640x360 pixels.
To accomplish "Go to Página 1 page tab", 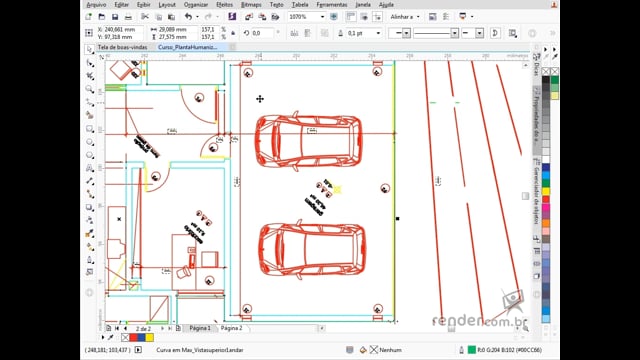I will [200, 328].
